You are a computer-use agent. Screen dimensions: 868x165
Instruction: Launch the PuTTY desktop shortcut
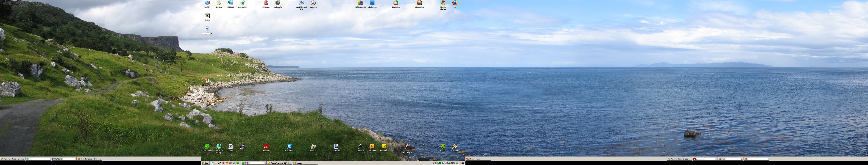(x=242, y=148)
